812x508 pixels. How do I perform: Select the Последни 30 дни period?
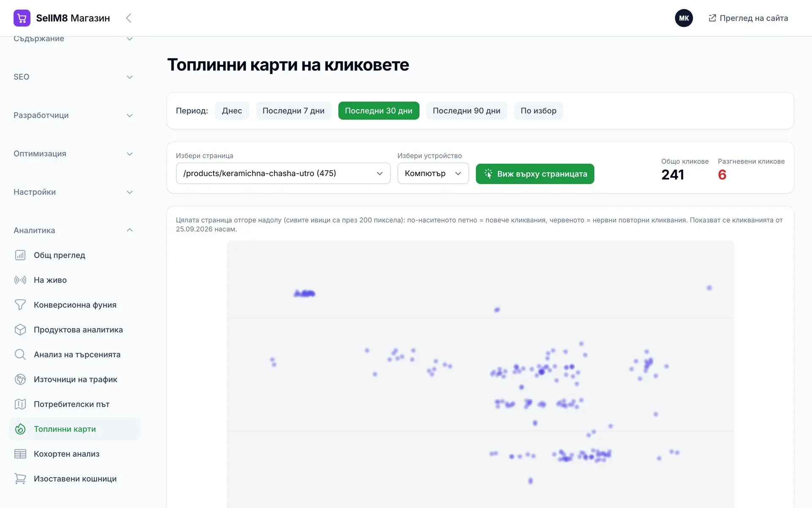379,111
